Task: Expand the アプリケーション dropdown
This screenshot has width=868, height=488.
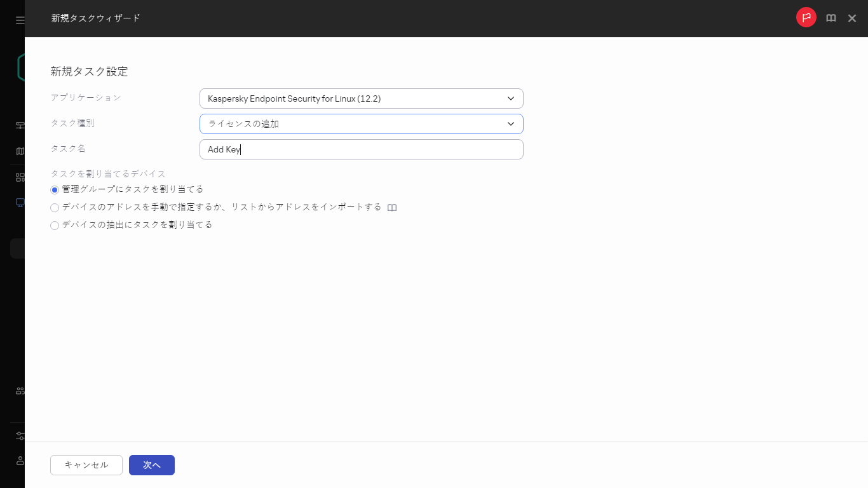Action: tap(361, 98)
